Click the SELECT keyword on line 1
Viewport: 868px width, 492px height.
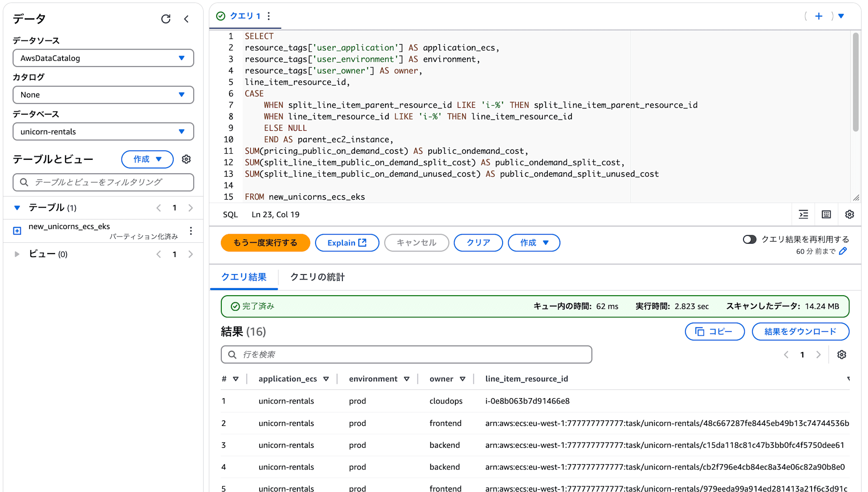259,36
